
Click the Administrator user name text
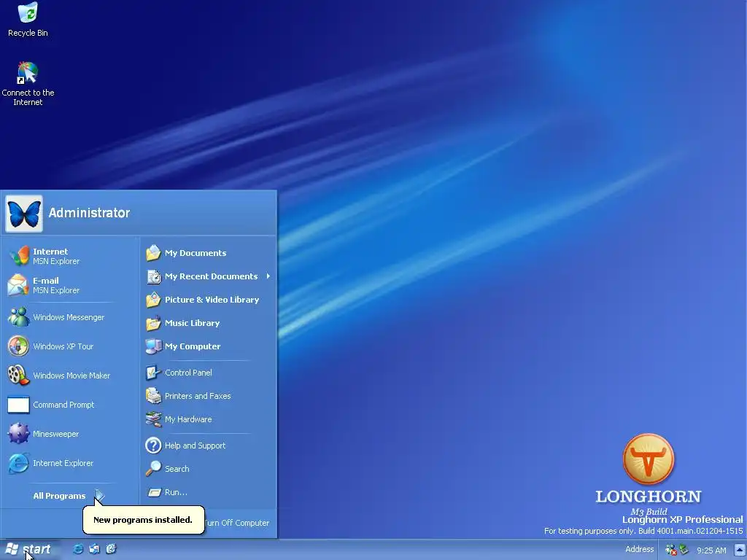(x=89, y=213)
